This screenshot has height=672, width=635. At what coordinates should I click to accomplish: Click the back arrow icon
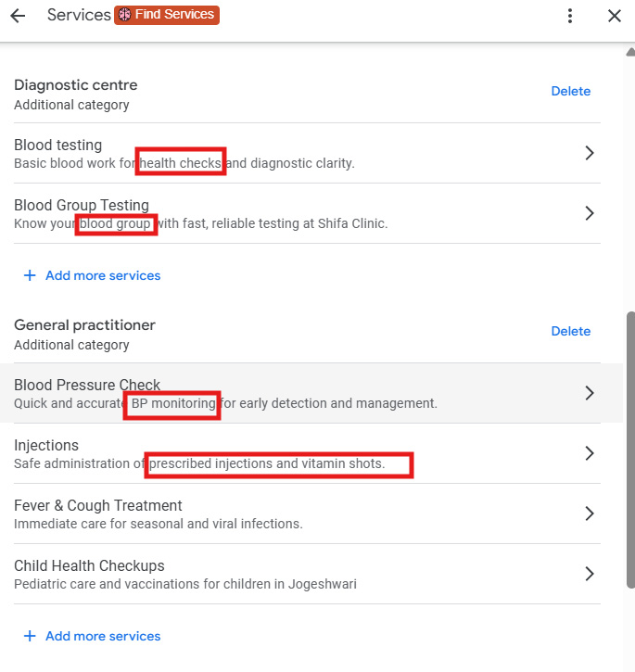point(17,16)
